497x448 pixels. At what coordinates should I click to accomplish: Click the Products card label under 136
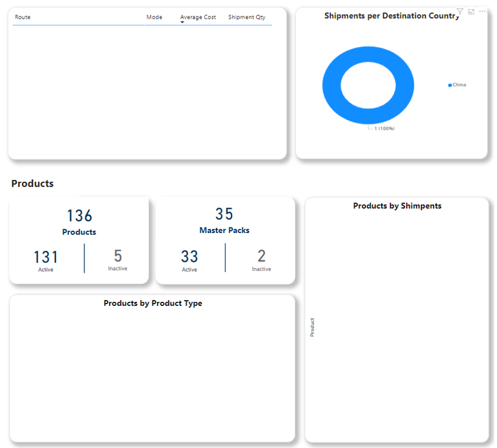coord(79,232)
